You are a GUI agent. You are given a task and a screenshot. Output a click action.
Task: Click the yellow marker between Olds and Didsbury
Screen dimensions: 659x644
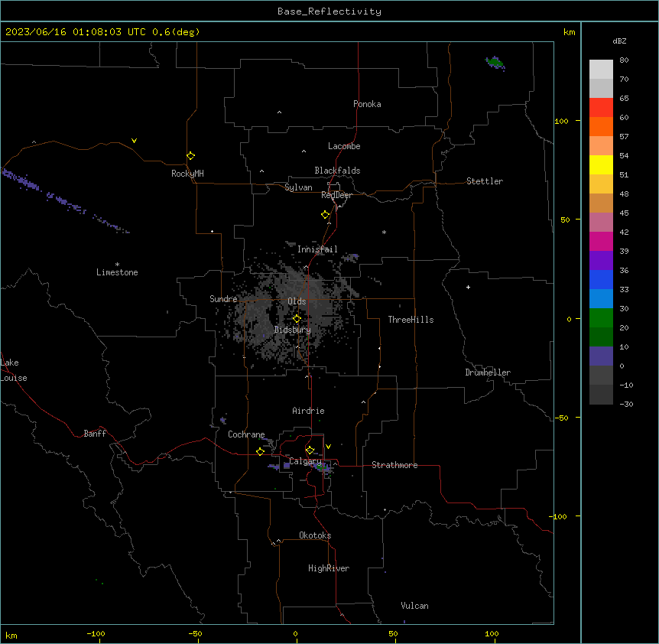pyautogui.click(x=297, y=318)
